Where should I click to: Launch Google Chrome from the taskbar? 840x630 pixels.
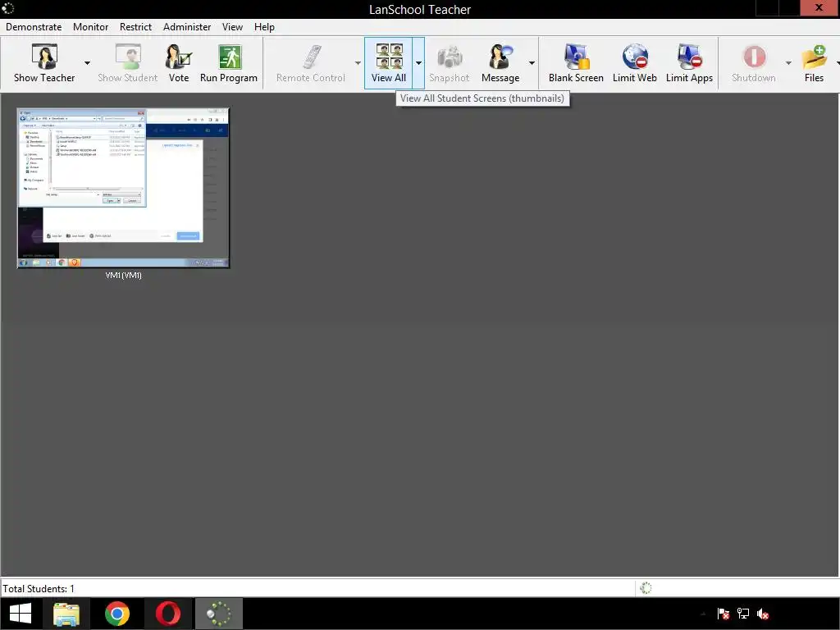(117, 614)
